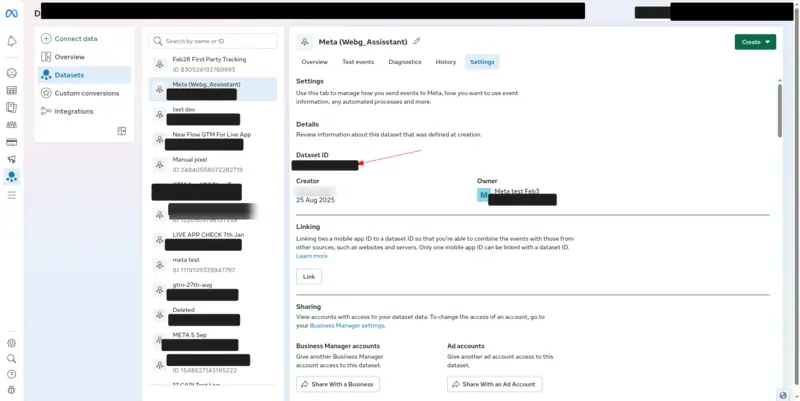Select the Settings tab
800x401 pixels.
click(482, 62)
